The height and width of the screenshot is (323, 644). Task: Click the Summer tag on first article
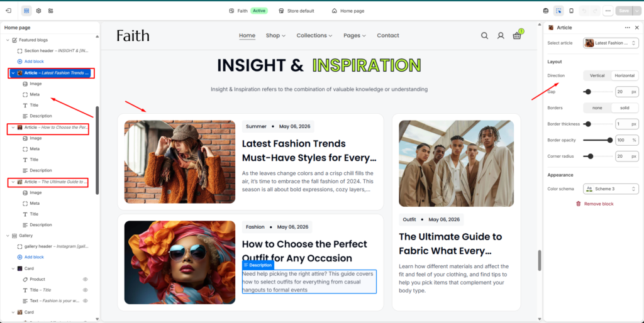tap(257, 126)
